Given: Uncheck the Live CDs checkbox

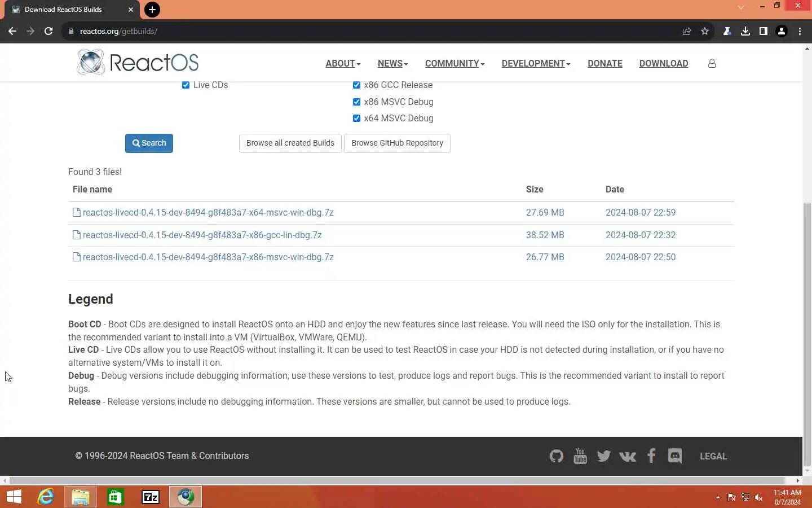Looking at the screenshot, I should point(186,85).
